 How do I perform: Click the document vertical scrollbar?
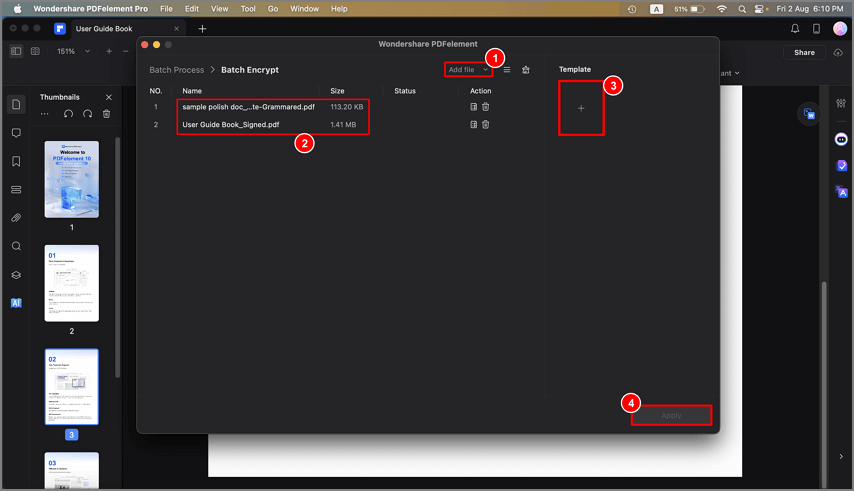click(824, 384)
